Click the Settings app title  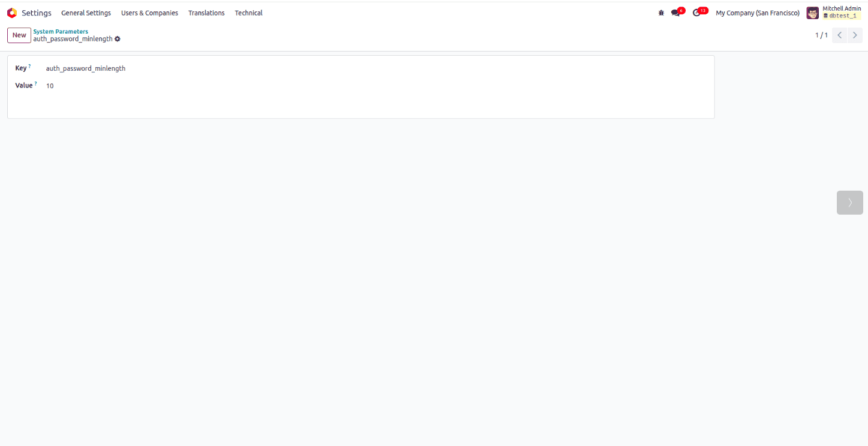[37, 13]
